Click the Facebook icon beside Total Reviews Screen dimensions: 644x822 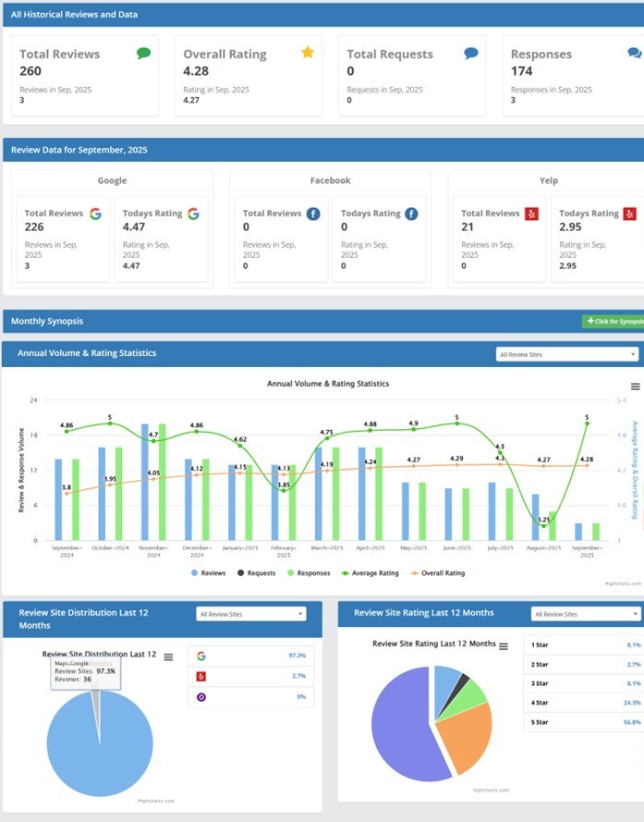(x=313, y=214)
